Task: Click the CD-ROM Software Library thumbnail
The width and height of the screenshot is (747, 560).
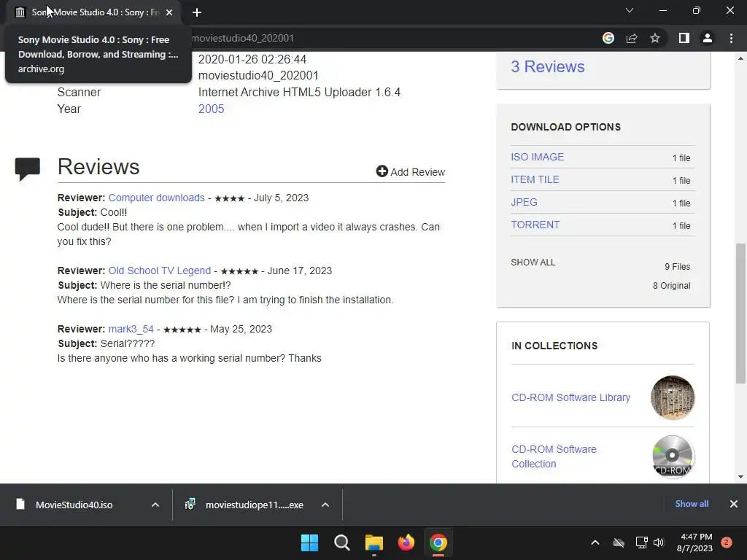Action: (672, 397)
